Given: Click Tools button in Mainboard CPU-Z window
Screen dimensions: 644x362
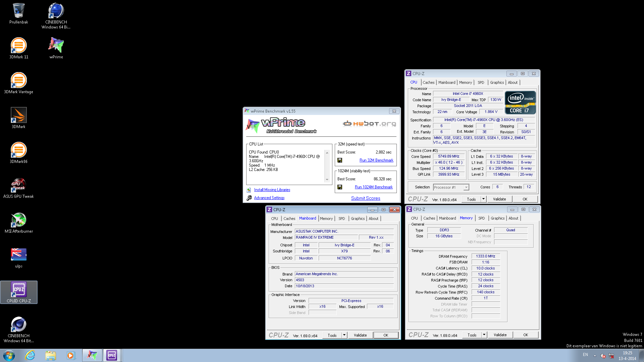Looking at the screenshot, I should click(332, 335).
